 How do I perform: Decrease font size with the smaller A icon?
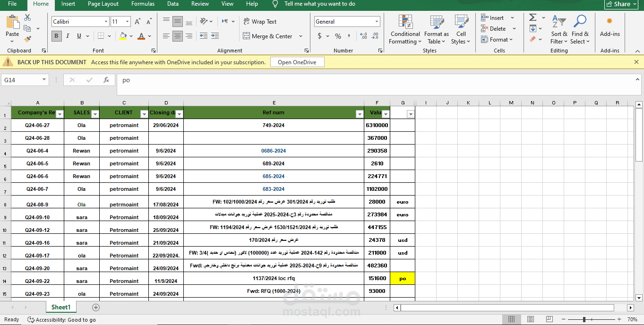click(149, 22)
